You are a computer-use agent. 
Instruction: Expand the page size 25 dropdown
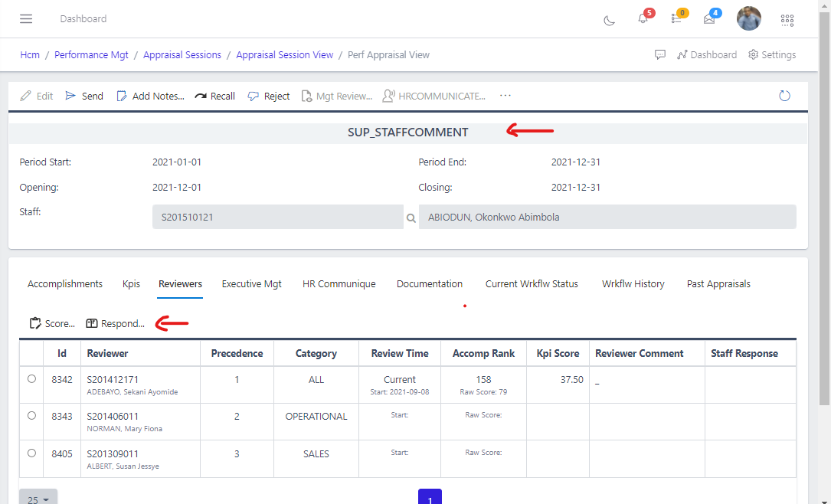tap(38, 499)
